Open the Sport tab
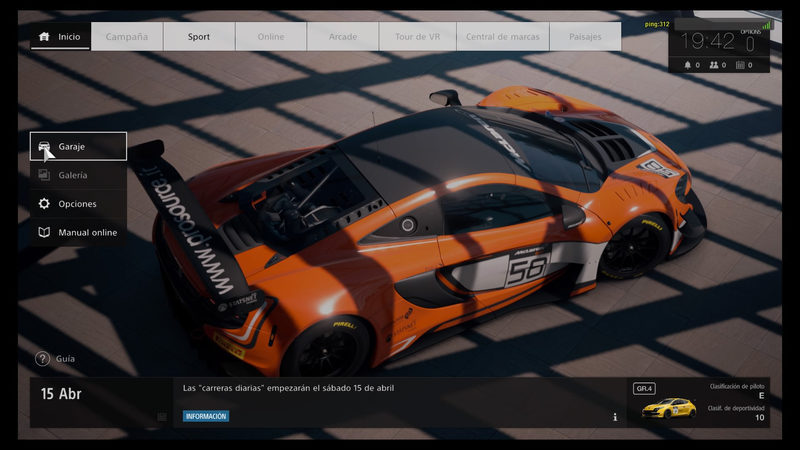 point(199,37)
